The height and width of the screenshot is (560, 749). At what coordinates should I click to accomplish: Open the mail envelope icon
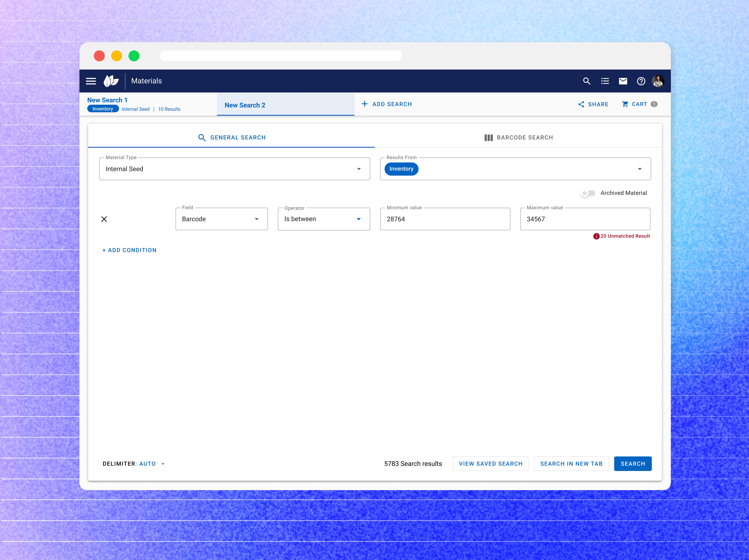pyautogui.click(x=623, y=81)
